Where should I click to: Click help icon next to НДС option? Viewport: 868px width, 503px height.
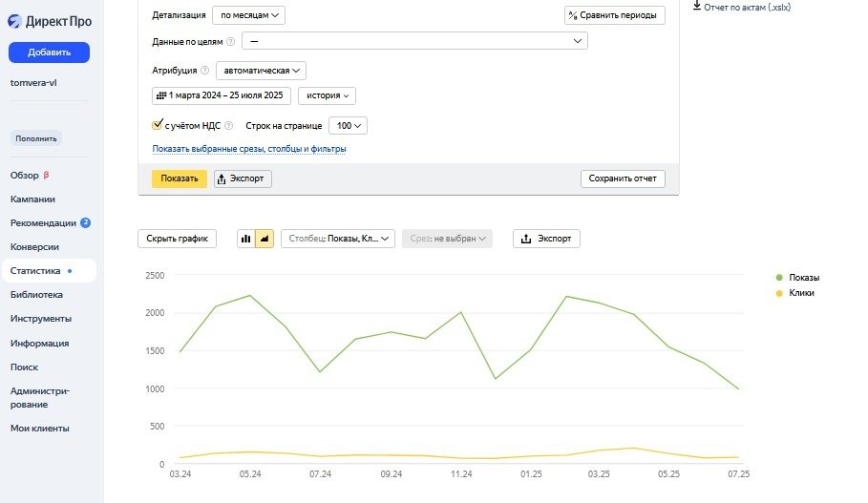(x=229, y=126)
